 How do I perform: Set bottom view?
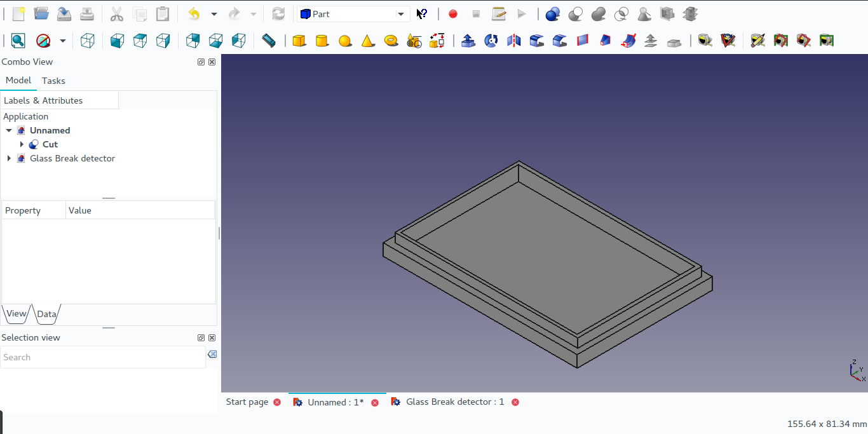[216, 41]
